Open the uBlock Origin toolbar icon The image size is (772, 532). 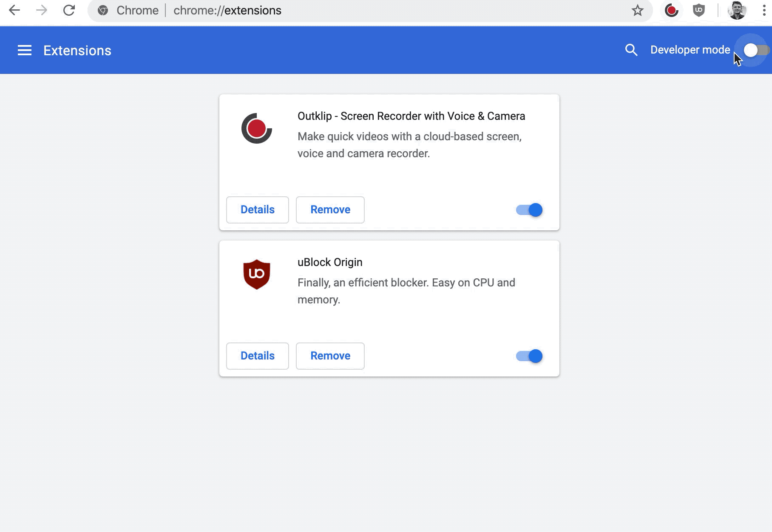click(698, 10)
